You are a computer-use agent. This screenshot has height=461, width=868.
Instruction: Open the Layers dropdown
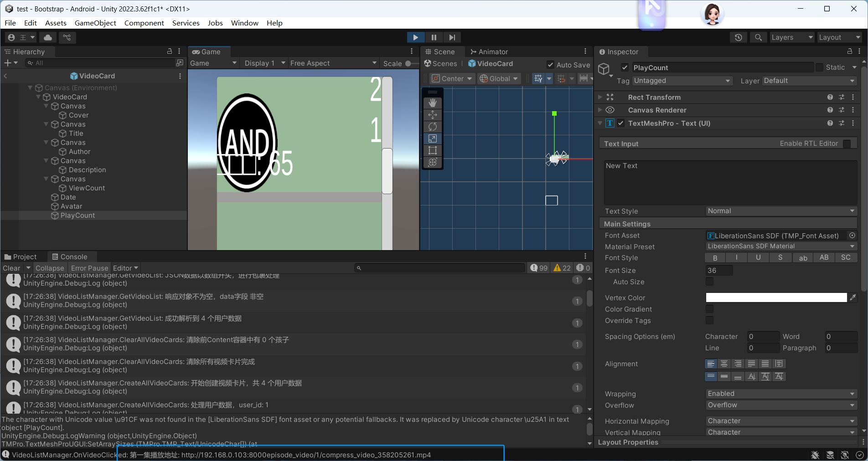coord(792,37)
